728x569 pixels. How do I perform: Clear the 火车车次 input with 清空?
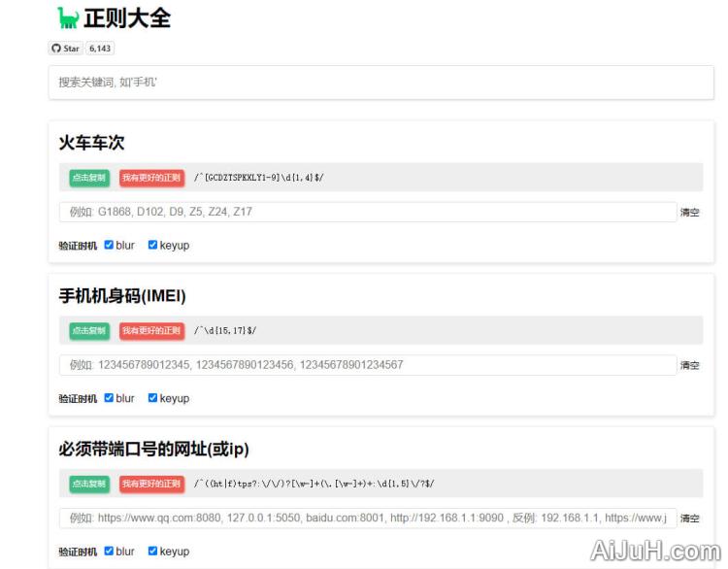(x=689, y=213)
